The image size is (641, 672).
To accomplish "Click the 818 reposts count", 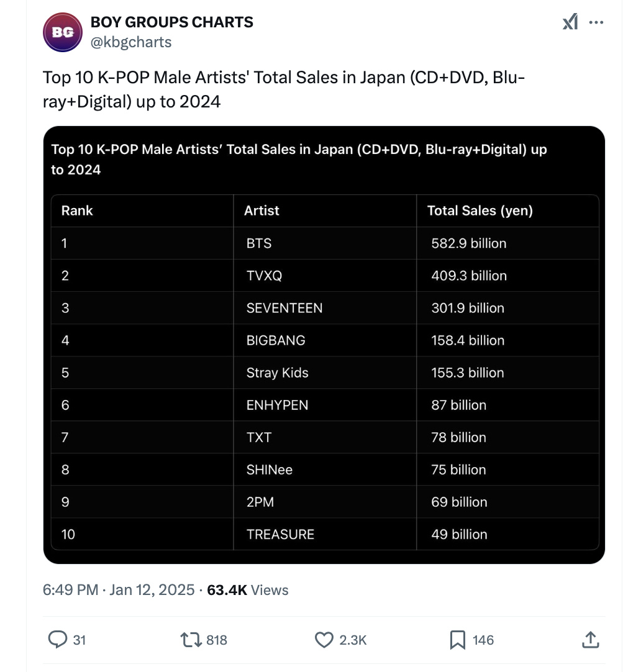I will point(216,640).
